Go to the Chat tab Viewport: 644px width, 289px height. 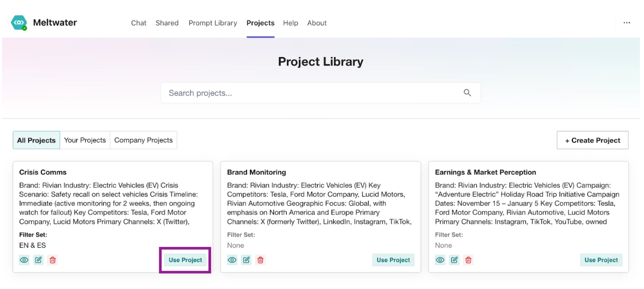click(x=139, y=23)
